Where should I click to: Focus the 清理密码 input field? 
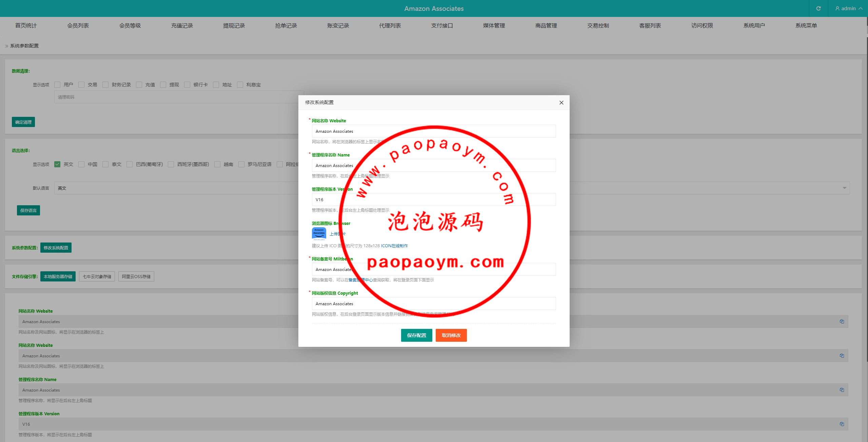(179, 97)
